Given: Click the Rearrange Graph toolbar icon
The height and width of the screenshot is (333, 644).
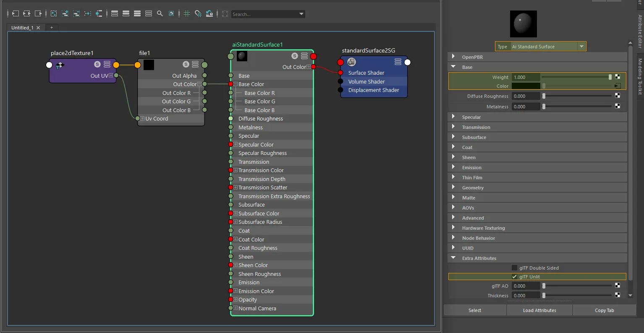Looking at the screenshot, I should coord(88,14).
